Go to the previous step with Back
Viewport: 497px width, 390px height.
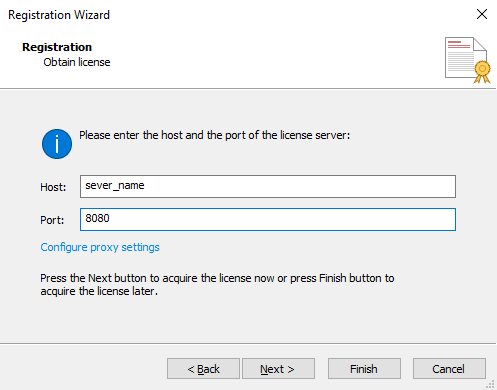coord(203,369)
